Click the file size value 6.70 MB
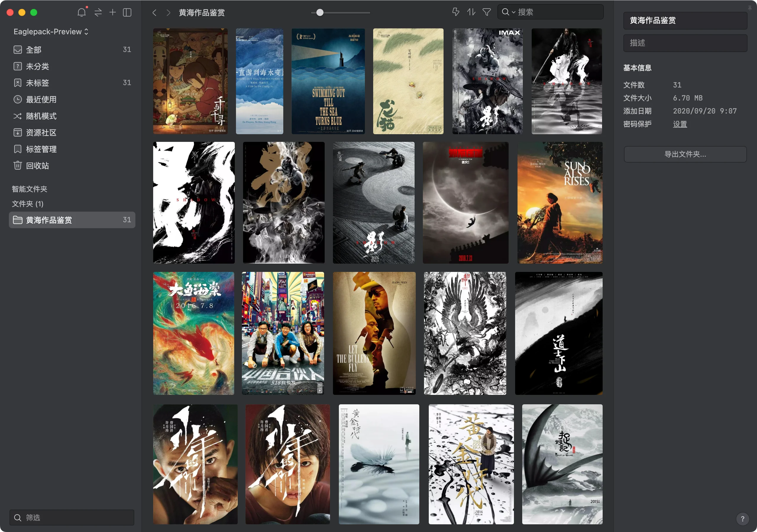 688,98
